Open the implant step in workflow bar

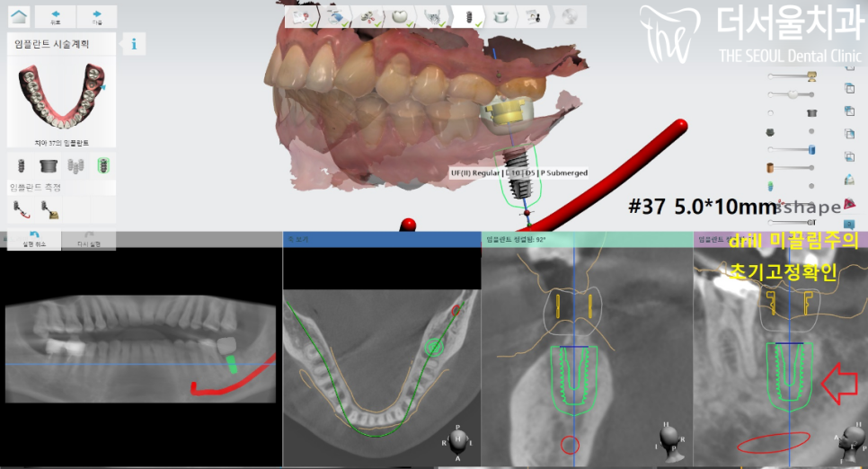tap(467, 16)
